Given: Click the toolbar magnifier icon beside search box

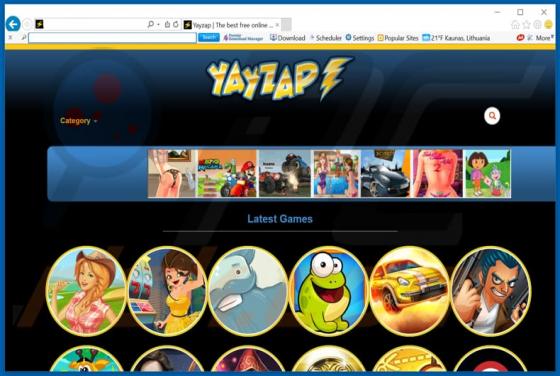Looking at the screenshot, I should 23,37.
